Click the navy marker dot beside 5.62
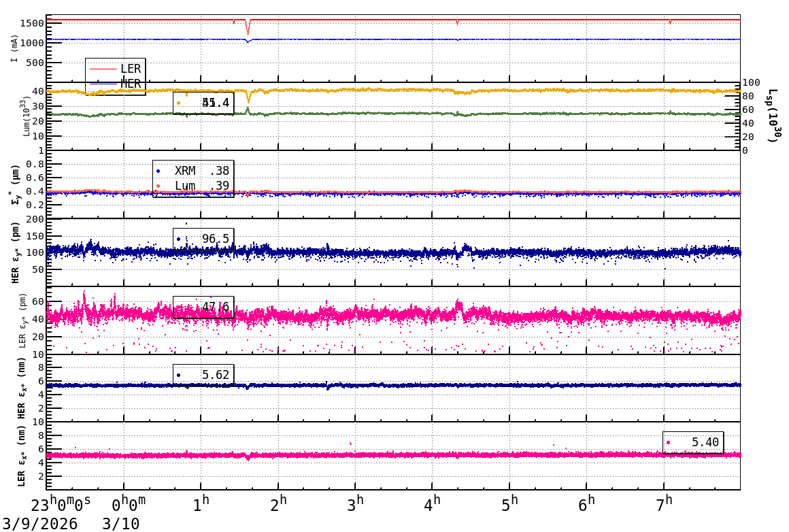The width and height of the screenshot is (789, 532). point(179,375)
